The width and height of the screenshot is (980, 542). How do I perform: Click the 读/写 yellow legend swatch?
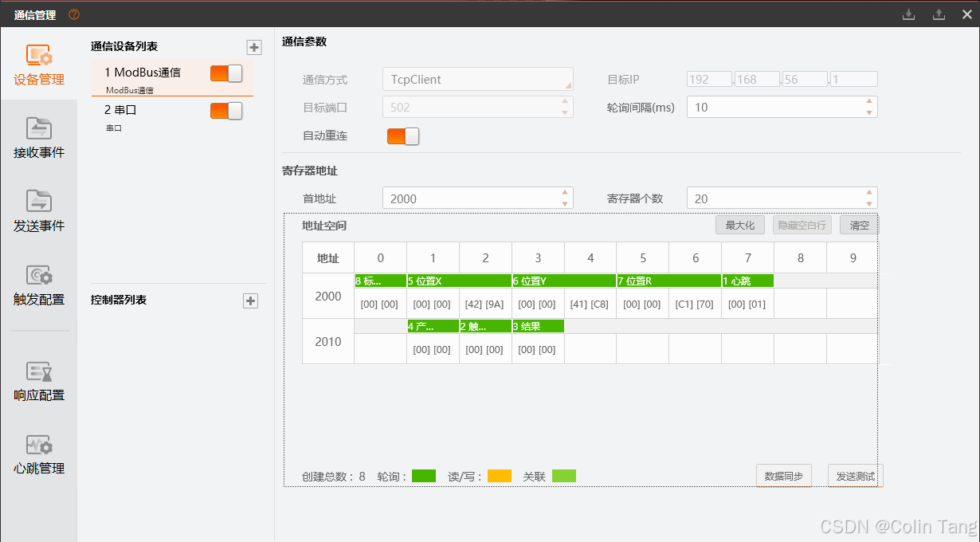(x=500, y=476)
